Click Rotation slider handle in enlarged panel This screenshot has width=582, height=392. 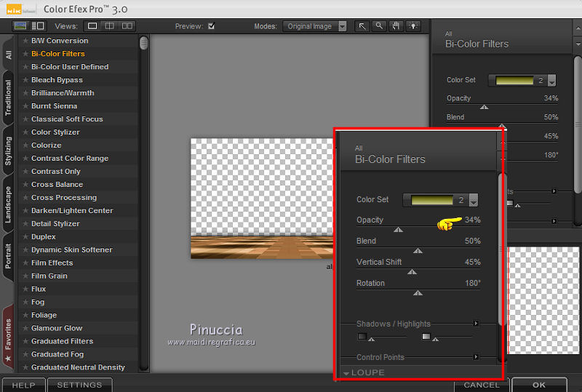tap(418, 293)
